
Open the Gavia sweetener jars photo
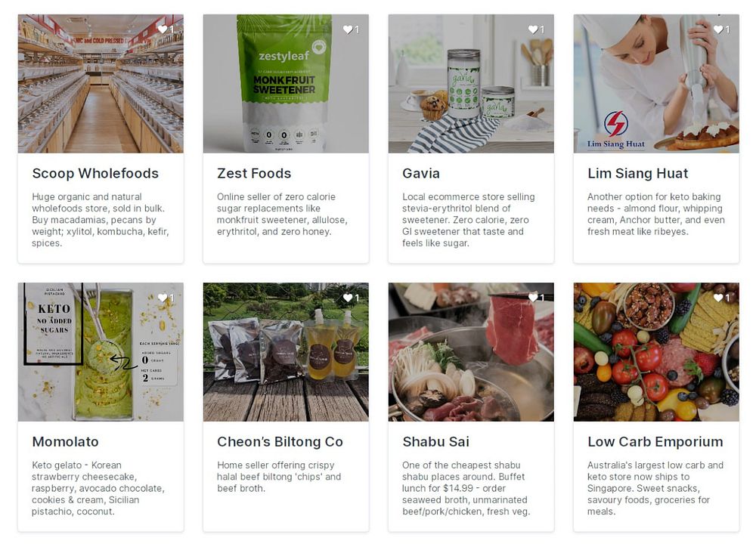[471, 84]
